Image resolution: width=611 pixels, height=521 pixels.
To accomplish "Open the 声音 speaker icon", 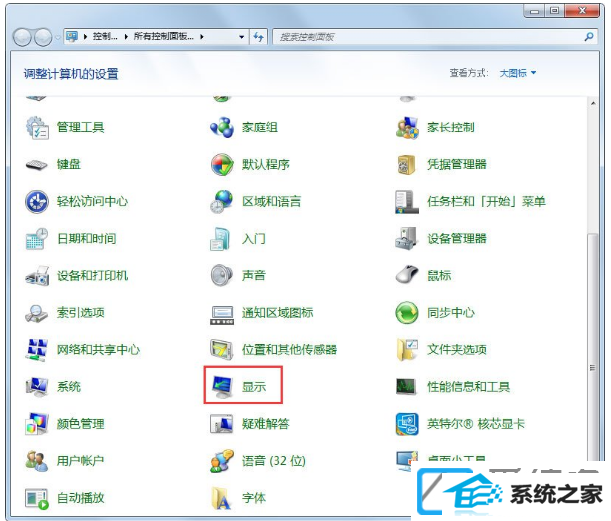I will click(222, 276).
